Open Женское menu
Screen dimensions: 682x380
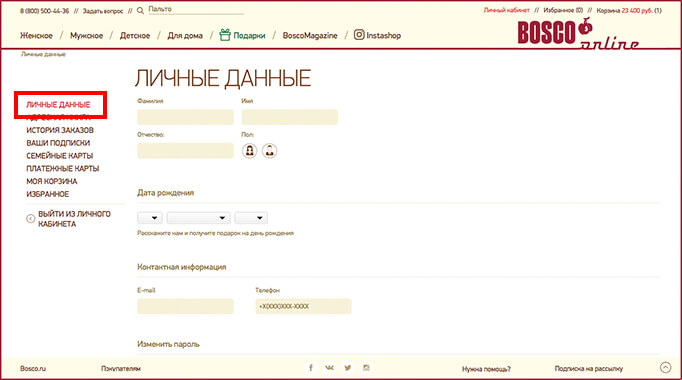[x=36, y=36]
